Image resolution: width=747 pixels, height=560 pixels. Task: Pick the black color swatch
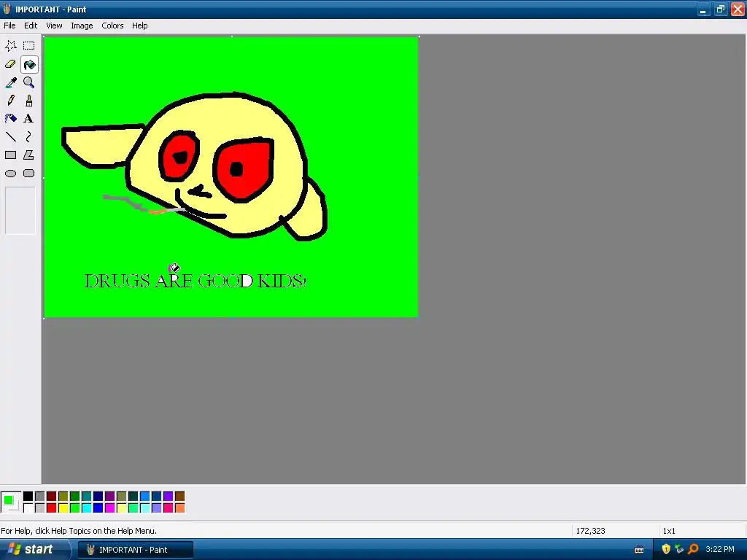[28, 496]
